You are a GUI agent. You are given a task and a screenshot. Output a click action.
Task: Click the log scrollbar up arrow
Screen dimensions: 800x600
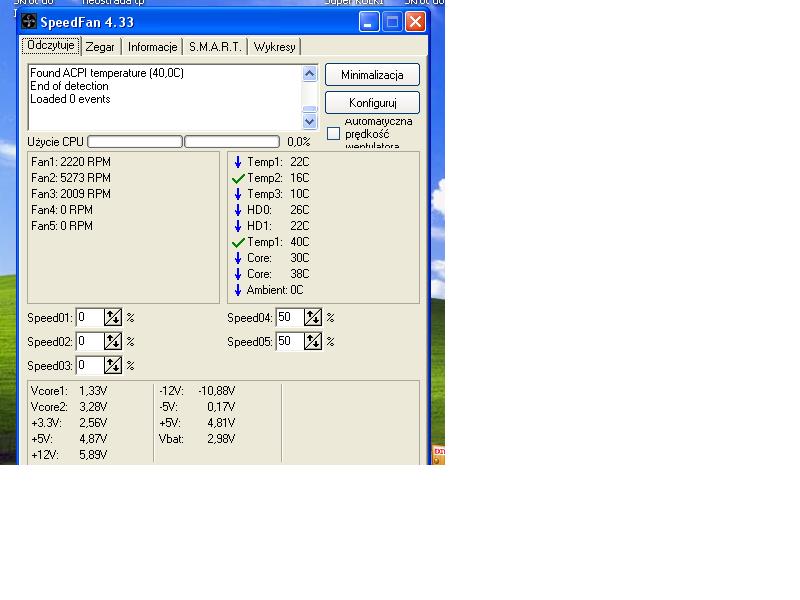[309, 74]
